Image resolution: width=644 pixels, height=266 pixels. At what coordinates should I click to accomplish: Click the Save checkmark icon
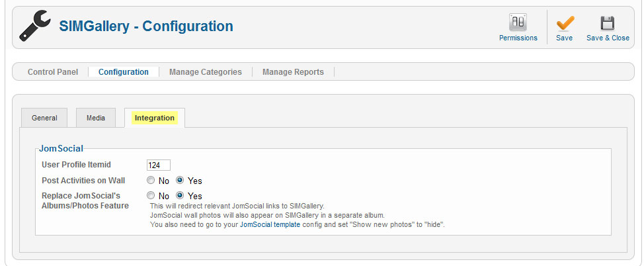(565, 23)
